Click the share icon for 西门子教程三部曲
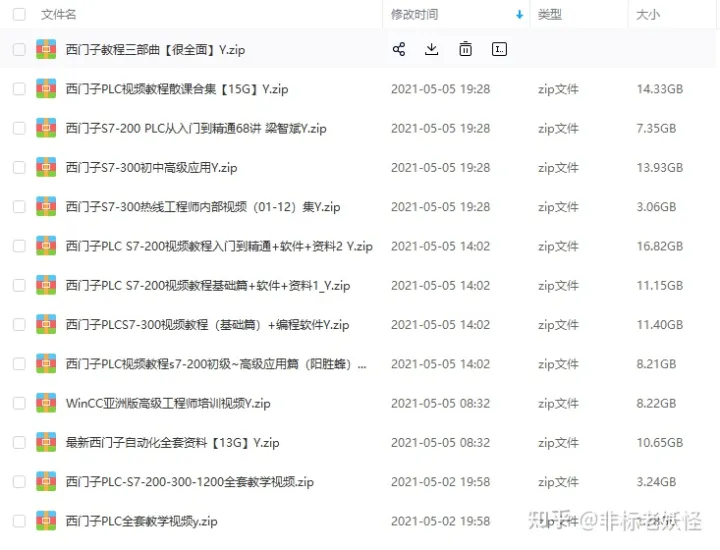The image size is (720, 550). point(399,49)
